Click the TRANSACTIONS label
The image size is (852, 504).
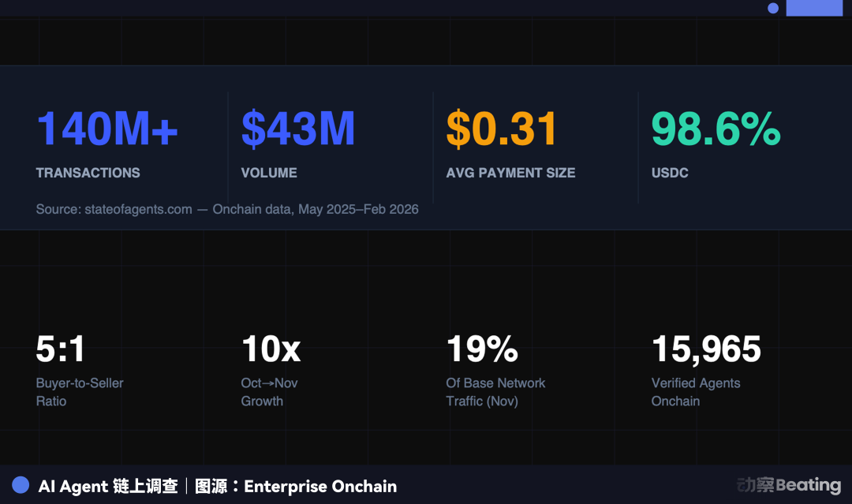[88, 173]
